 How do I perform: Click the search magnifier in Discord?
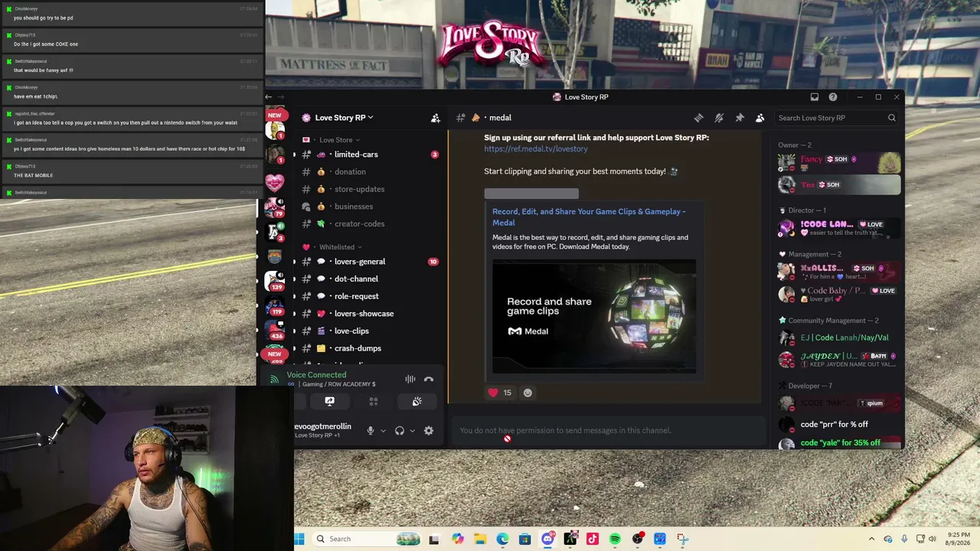[x=891, y=118]
